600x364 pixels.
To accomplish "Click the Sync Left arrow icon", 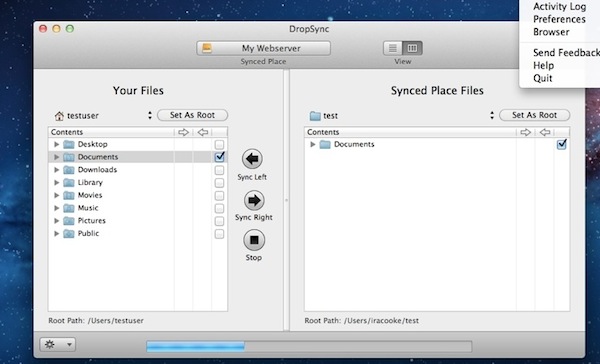I will (x=252, y=159).
